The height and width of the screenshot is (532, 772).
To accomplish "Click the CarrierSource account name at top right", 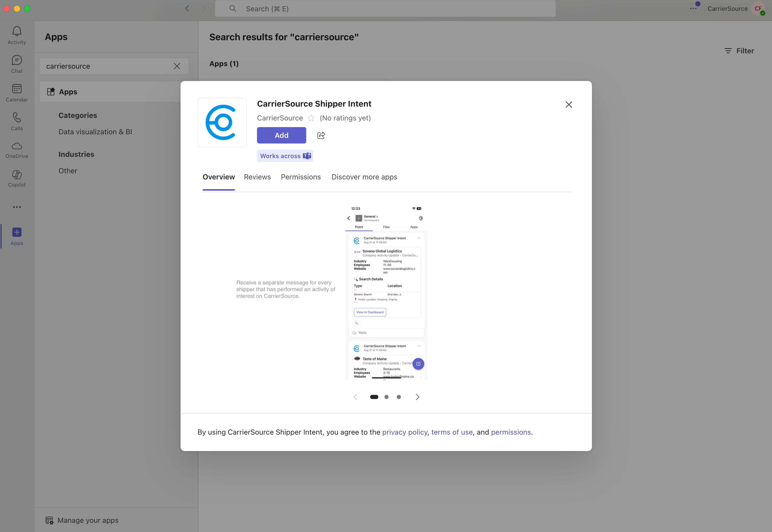I will click(727, 9).
